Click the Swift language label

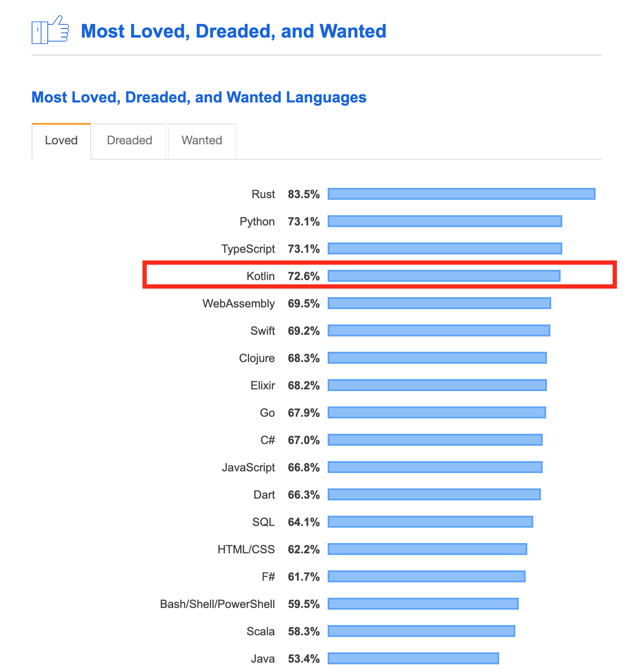pos(263,330)
